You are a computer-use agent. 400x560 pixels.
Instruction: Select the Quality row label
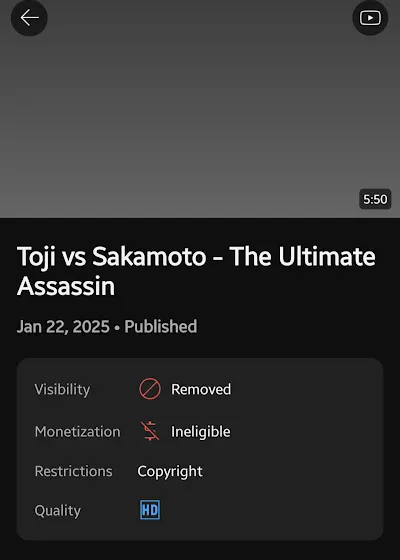(x=58, y=511)
